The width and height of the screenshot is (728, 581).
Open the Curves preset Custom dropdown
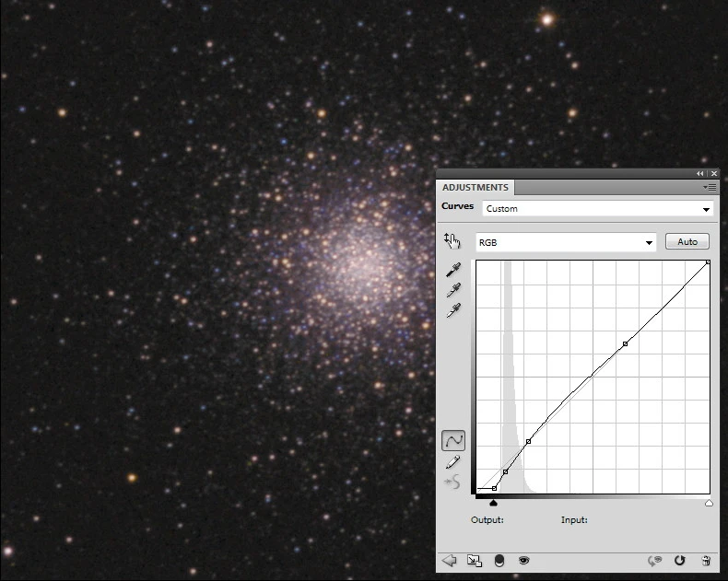pos(598,209)
